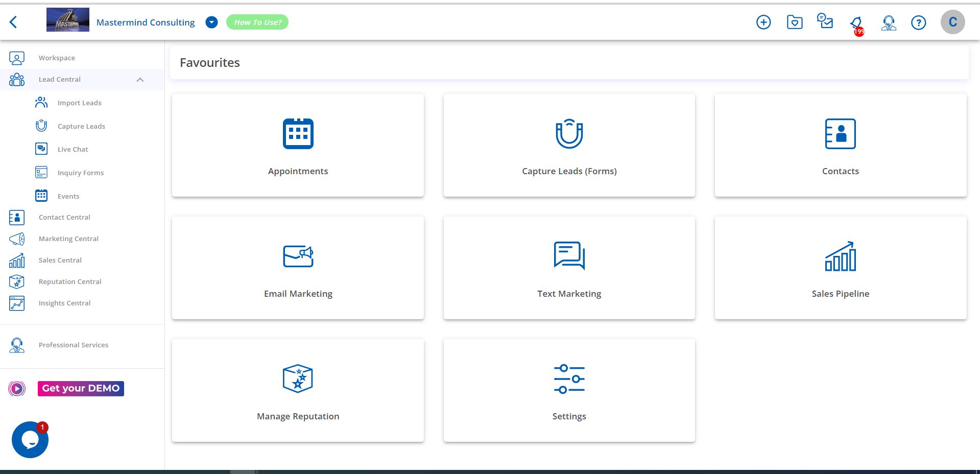The image size is (980, 474).
Task: Open the Workspace menu item
Action: point(57,58)
